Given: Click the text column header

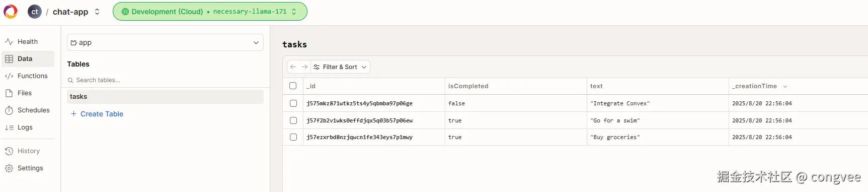Looking at the screenshot, I should coord(658,86).
